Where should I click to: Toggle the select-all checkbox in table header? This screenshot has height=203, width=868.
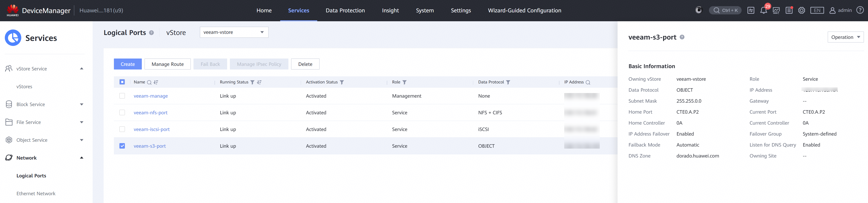pyautogui.click(x=122, y=82)
